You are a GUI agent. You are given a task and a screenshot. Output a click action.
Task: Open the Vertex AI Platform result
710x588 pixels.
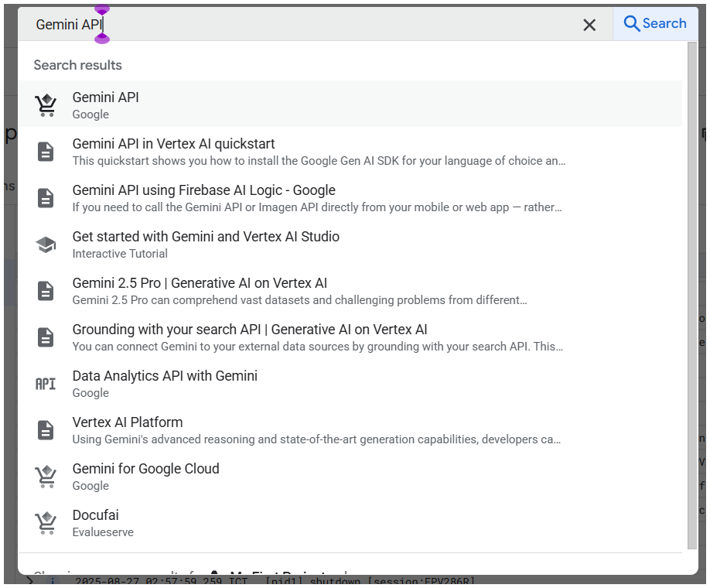(x=350, y=430)
